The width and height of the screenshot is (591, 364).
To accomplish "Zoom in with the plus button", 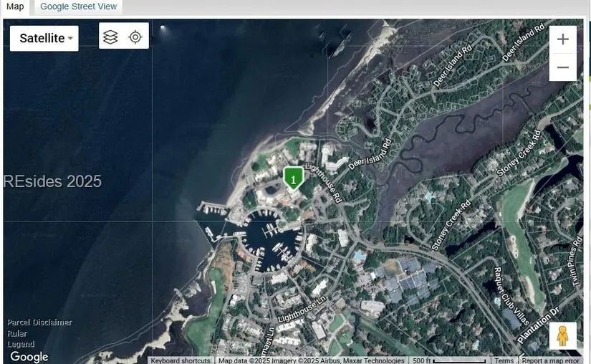I will tap(563, 39).
